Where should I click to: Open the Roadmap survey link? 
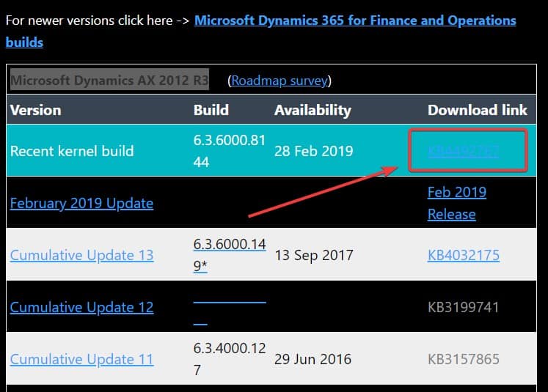tap(280, 81)
